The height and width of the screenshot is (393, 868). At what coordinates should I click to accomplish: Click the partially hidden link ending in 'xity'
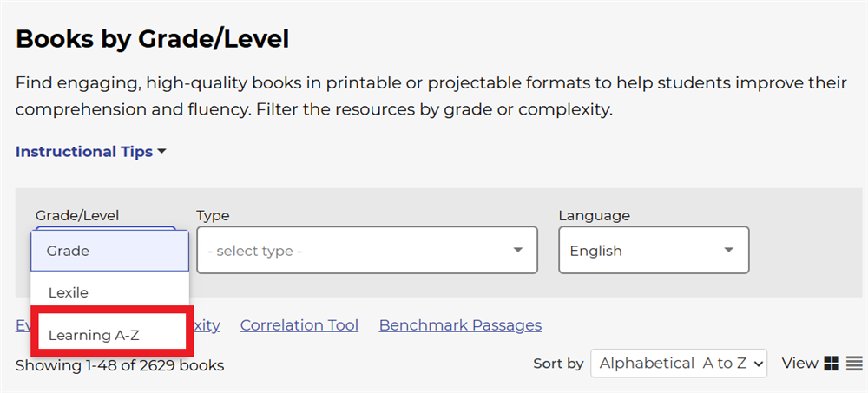(x=206, y=325)
